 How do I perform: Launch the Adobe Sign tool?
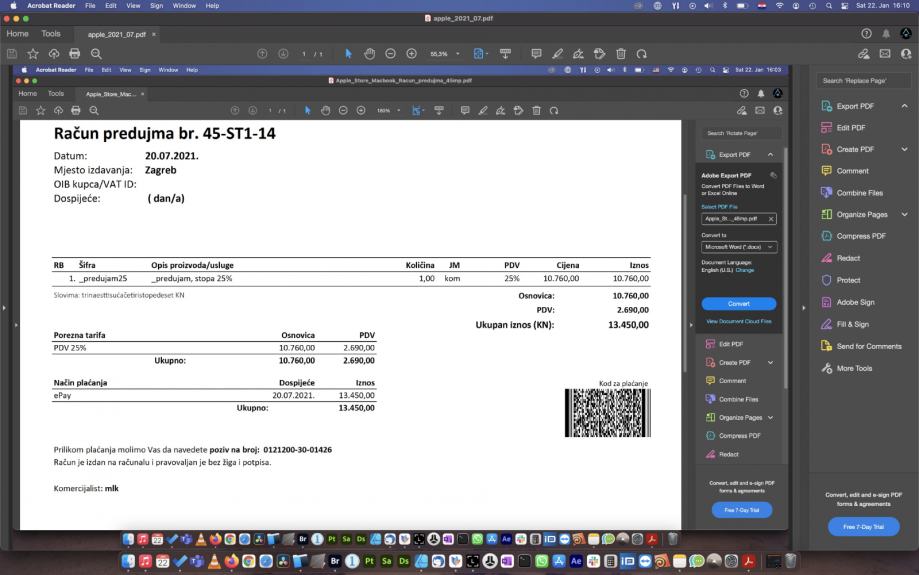click(854, 302)
